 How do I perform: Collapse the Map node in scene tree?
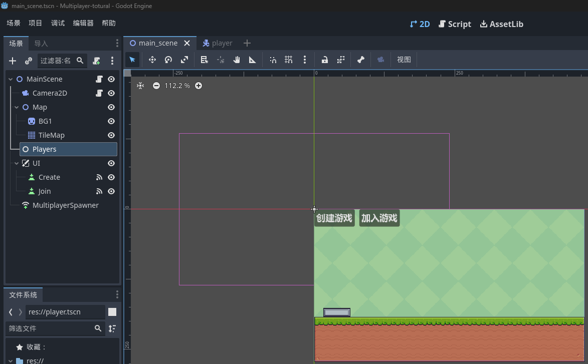point(17,107)
